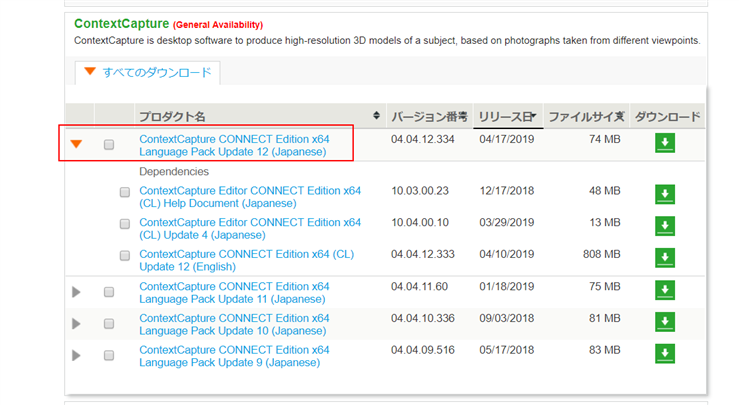The height and width of the screenshot is (405, 739).
Task: Open Editor (CL) Update 4 (Japanese) link
Action: tap(250, 228)
